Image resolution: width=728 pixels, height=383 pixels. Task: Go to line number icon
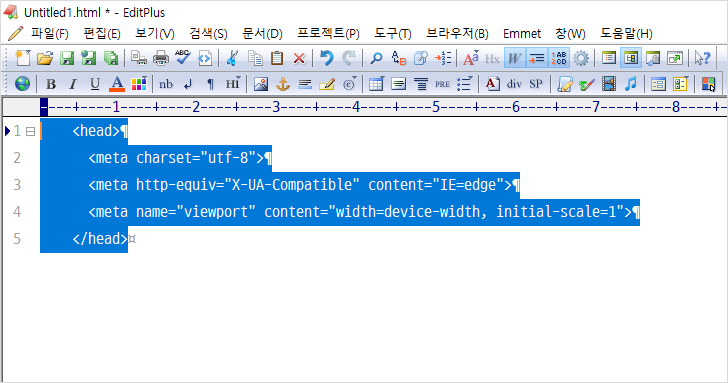coord(443,58)
